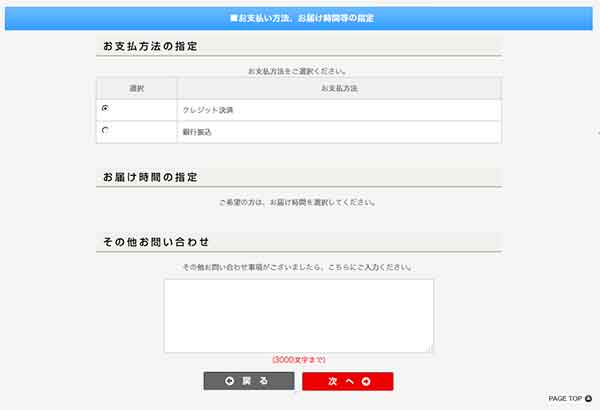
Task: Click the text area resize handle corner
Action: [x=430, y=349]
